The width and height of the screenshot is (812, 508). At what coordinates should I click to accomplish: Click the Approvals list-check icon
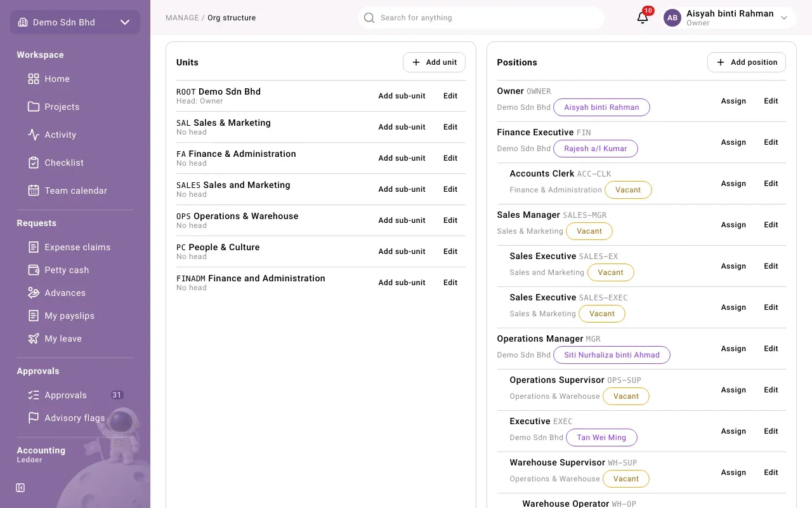click(x=34, y=395)
